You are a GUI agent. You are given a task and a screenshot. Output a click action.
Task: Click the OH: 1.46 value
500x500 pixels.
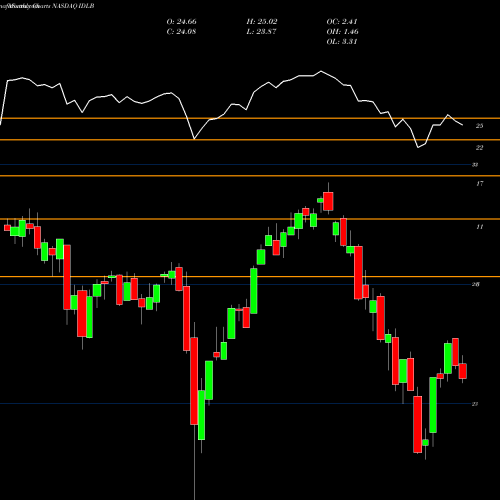pos(342,32)
